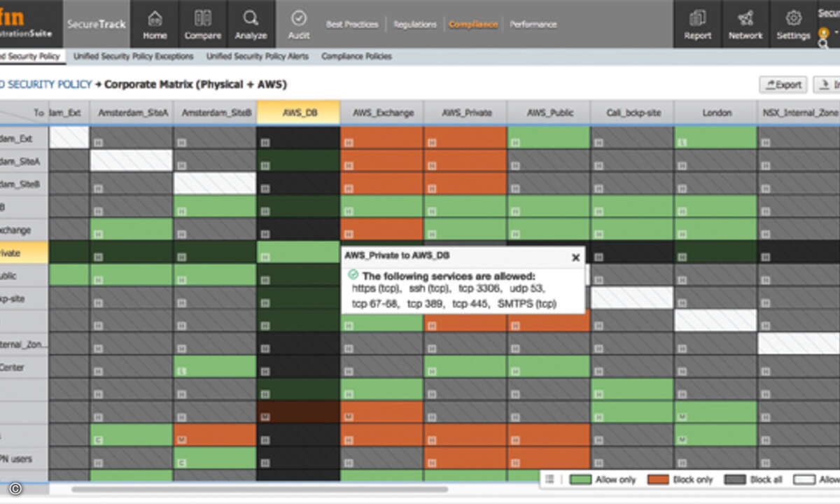Select the AWS_Private column header

[465, 112]
